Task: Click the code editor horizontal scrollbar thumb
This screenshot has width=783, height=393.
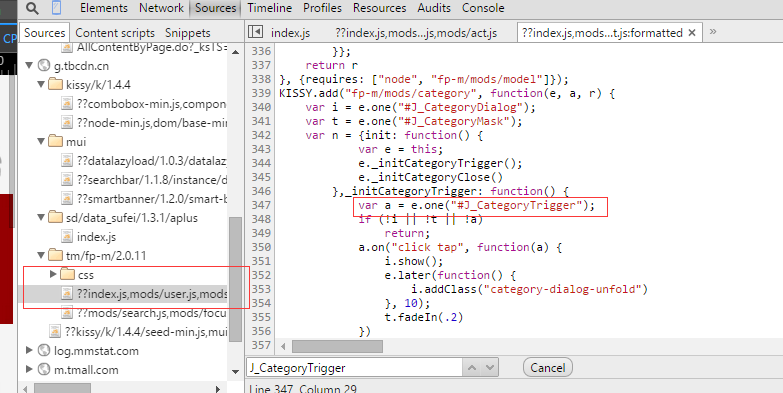Action: tap(337, 346)
